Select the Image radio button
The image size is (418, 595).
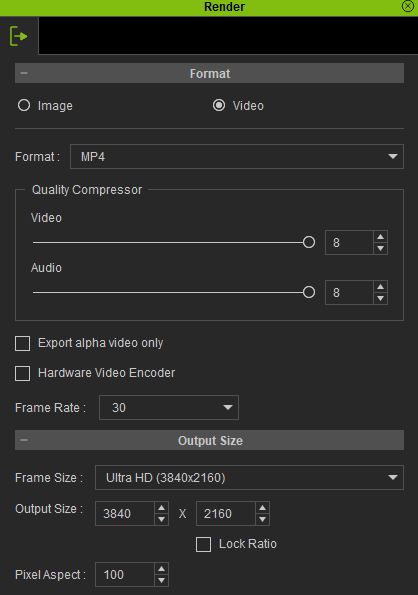coord(24,105)
